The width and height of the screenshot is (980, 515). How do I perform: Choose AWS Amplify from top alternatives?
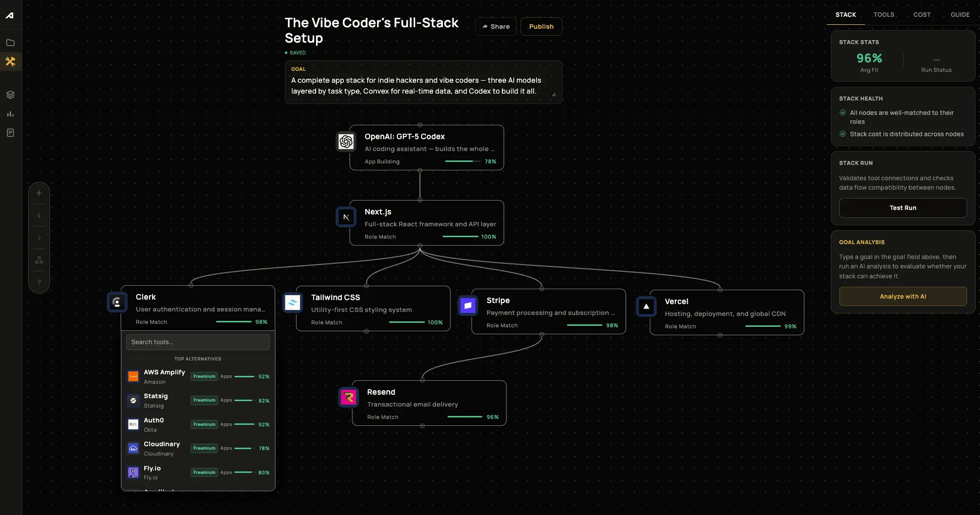(198, 377)
